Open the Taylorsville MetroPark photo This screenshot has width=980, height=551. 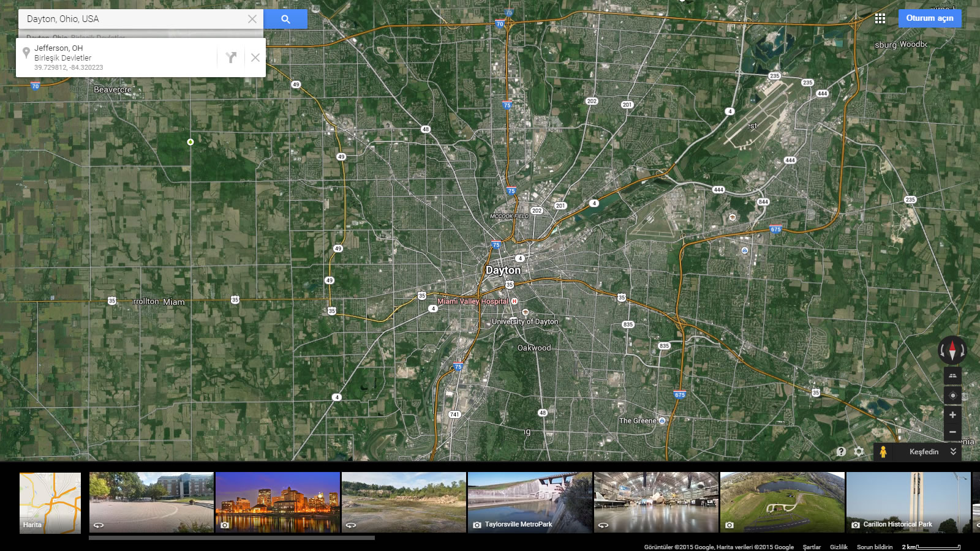pyautogui.click(x=530, y=502)
